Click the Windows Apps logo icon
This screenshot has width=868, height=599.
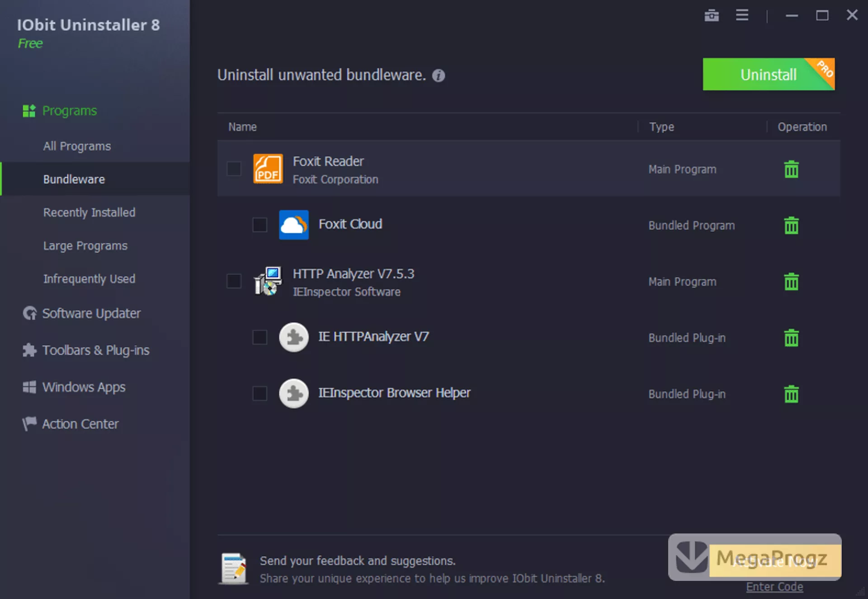coord(29,387)
